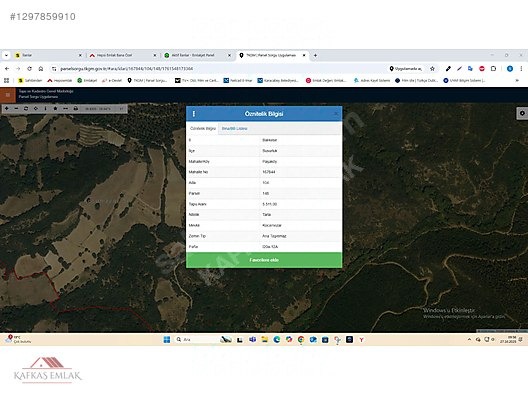Go back in the browser
The width and height of the screenshot is (528, 396).
(7, 69)
